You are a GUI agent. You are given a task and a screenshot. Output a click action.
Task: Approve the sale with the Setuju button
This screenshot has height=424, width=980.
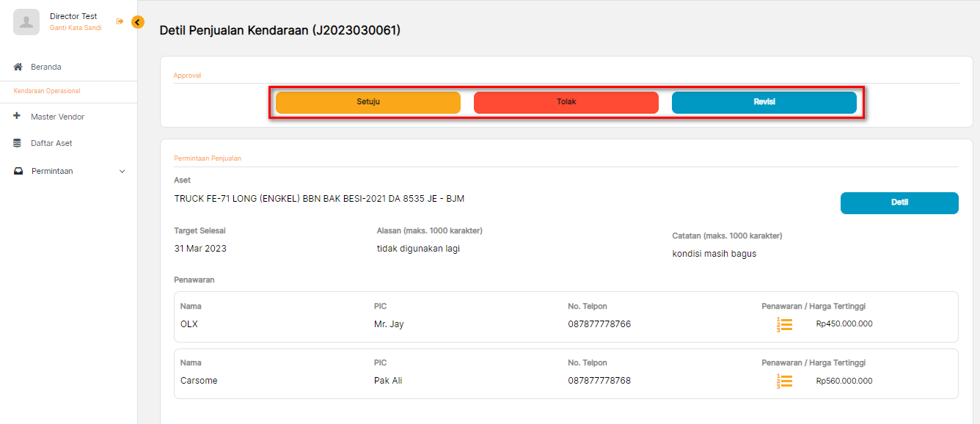coord(368,102)
